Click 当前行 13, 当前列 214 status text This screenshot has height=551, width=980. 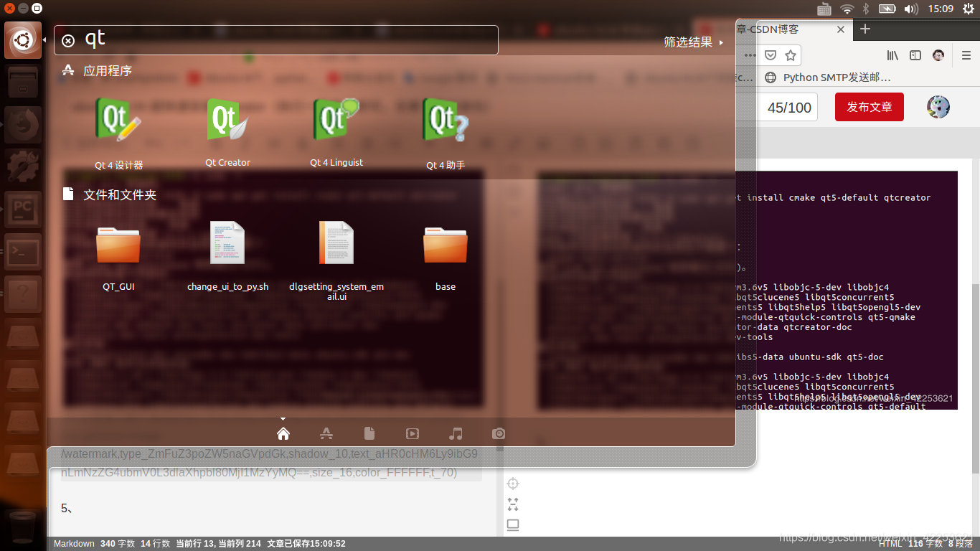218,544
